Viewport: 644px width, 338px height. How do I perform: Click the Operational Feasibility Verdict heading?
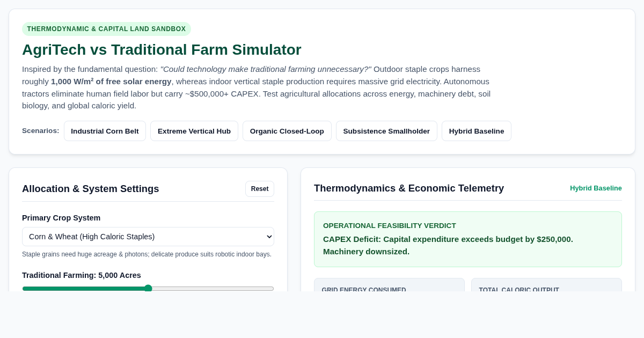(390, 226)
